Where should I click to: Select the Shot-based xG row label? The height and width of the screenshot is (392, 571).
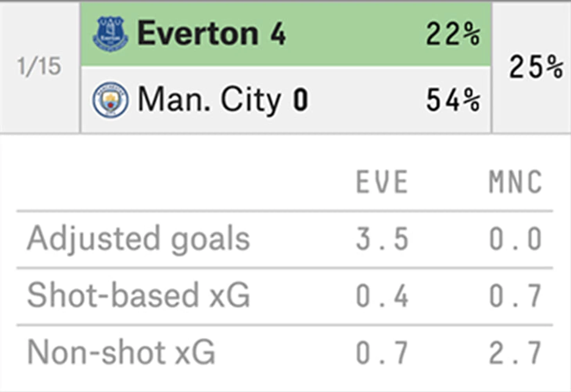pyautogui.click(x=138, y=295)
